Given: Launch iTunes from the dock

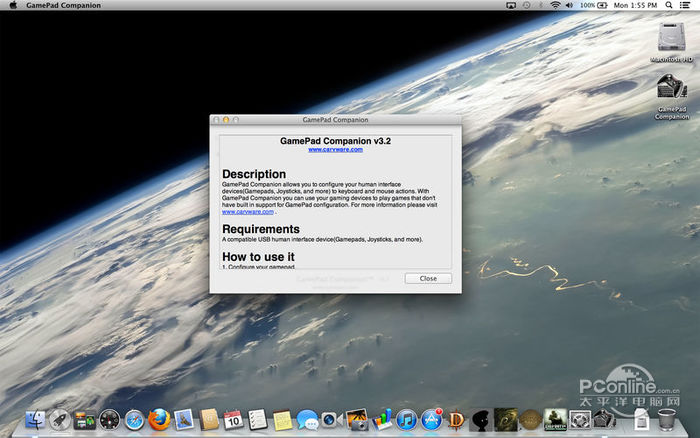Looking at the screenshot, I should coord(406,420).
